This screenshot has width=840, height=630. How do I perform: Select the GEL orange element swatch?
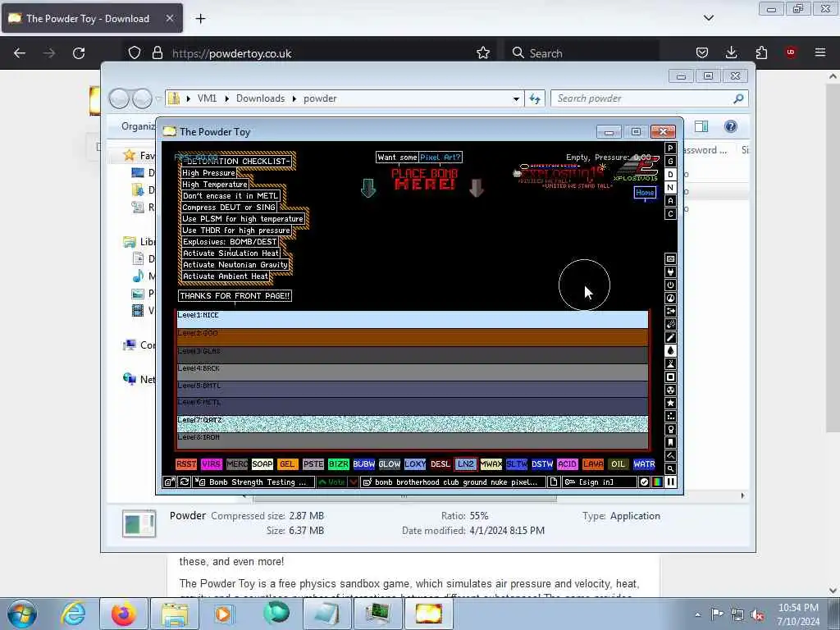point(287,464)
